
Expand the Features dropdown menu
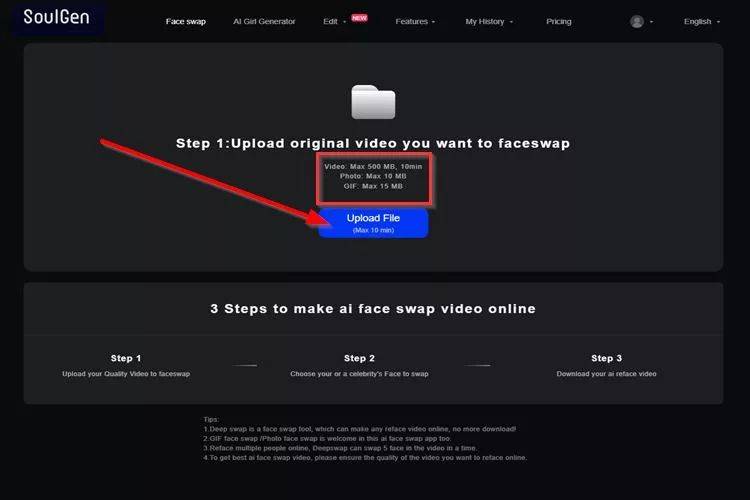(x=415, y=22)
